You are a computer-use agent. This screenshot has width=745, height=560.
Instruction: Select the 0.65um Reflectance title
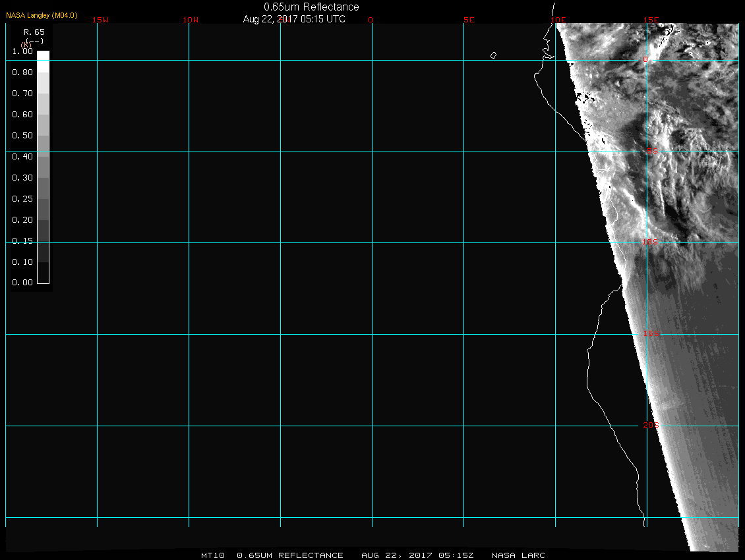click(x=311, y=7)
